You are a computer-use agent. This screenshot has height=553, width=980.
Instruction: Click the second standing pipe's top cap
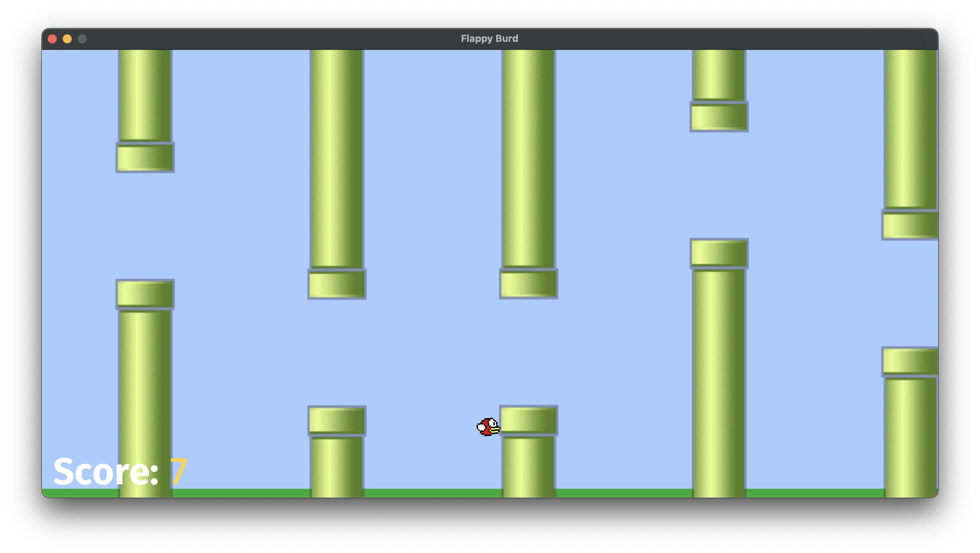(337, 421)
